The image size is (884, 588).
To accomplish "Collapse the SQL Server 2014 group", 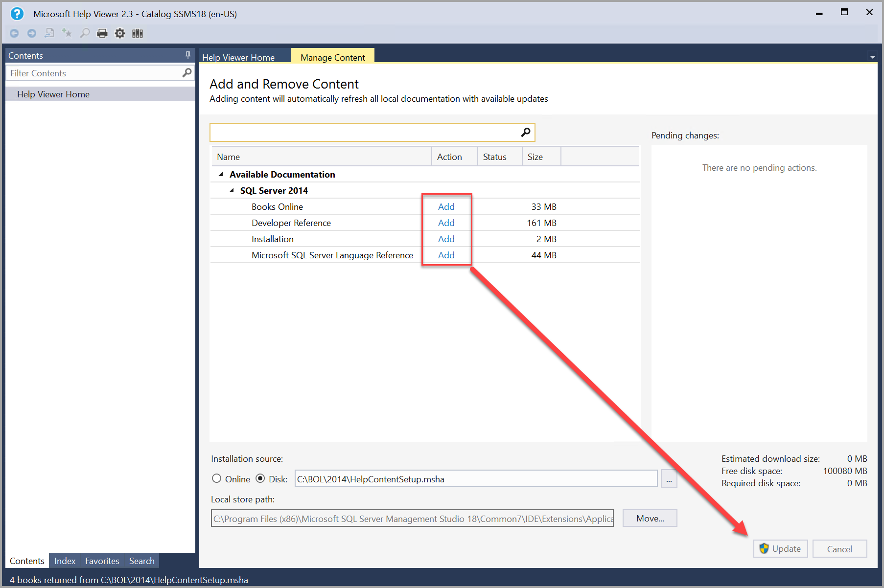I will [232, 190].
